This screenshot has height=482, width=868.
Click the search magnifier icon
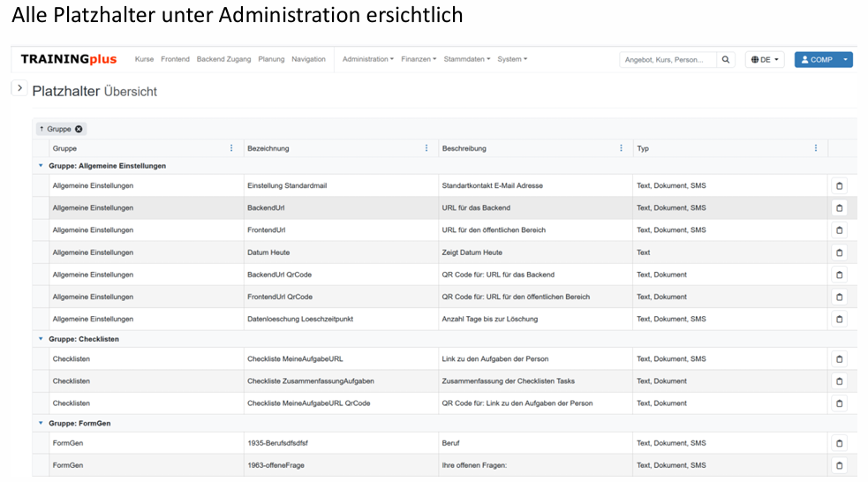(725, 60)
